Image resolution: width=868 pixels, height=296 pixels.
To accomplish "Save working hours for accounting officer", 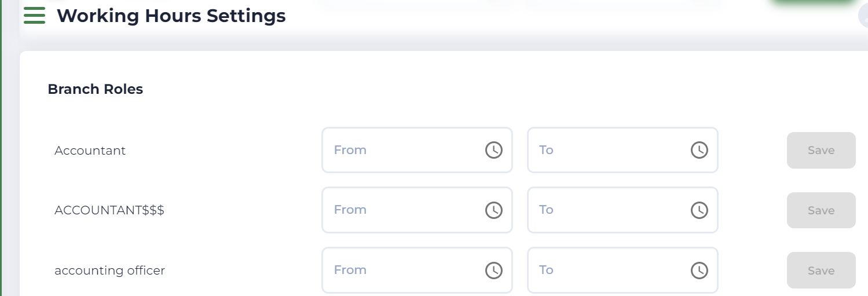I will pyautogui.click(x=821, y=271).
